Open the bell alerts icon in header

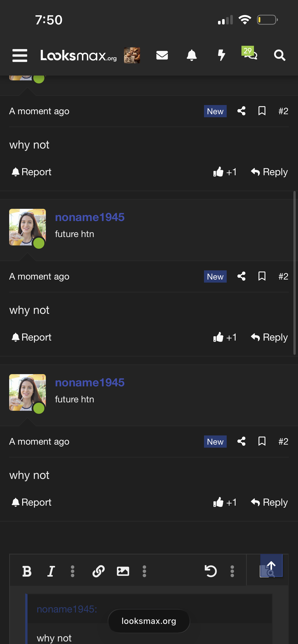point(192,55)
